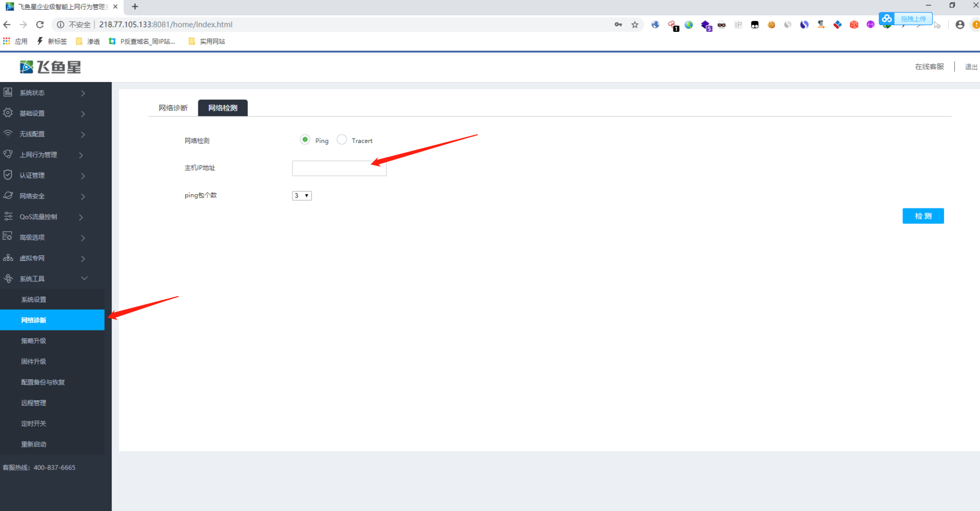Open the 渗透 bookmark folder
This screenshot has width=980, height=511.
pos(88,41)
